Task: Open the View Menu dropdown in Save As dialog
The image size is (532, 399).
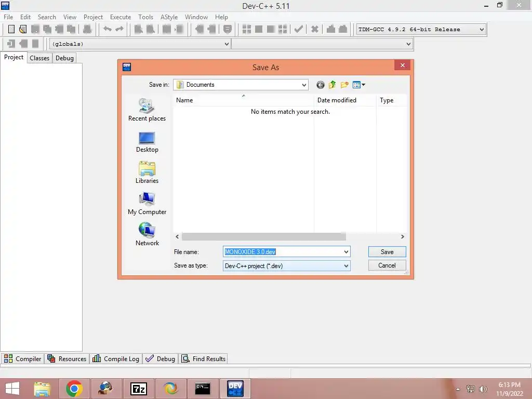Action: click(x=358, y=85)
